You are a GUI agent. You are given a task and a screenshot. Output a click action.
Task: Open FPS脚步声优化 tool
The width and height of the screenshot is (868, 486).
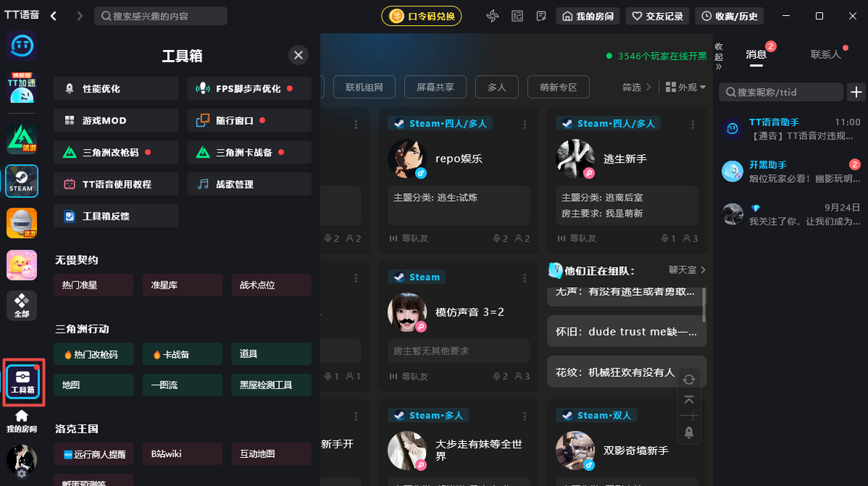249,88
